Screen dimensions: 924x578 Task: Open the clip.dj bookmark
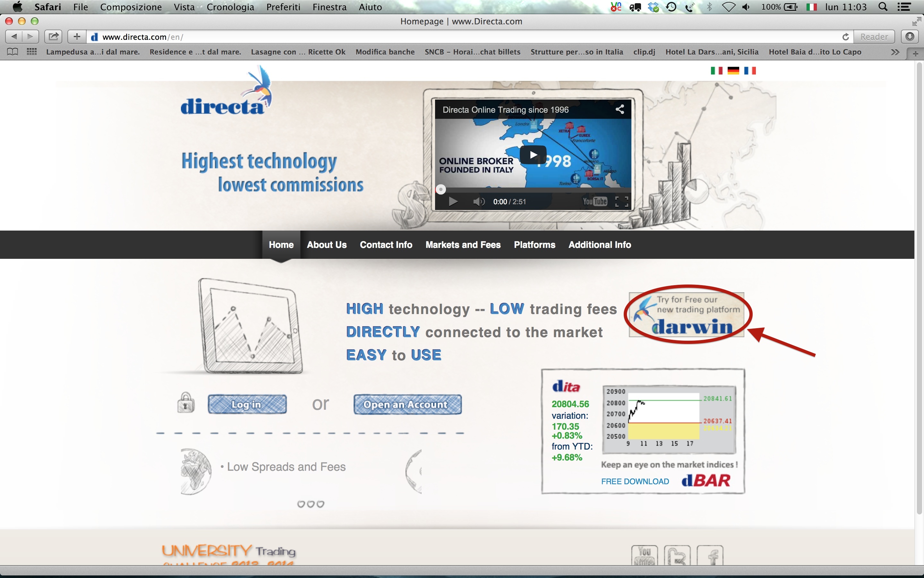pos(644,52)
